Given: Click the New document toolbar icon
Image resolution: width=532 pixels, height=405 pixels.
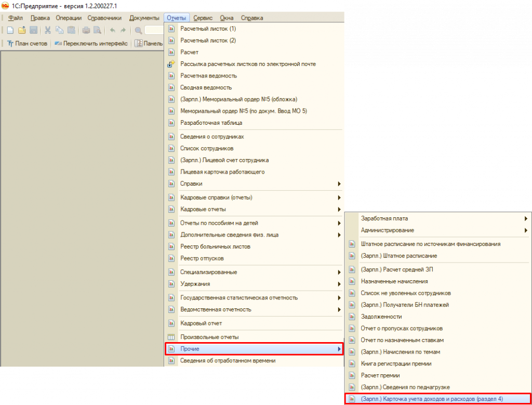Looking at the screenshot, I should click(x=10, y=30).
